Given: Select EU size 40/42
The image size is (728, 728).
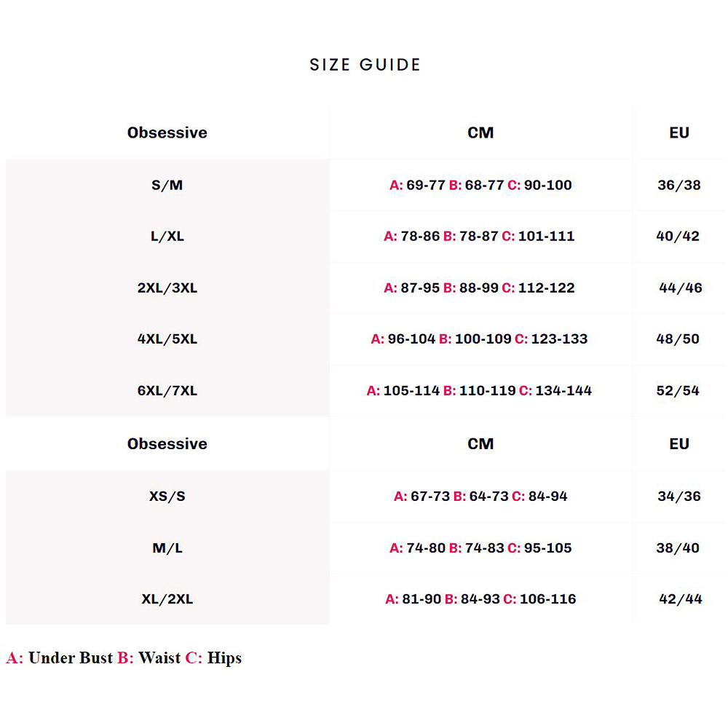Looking at the screenshot, I should coord(678,236).
